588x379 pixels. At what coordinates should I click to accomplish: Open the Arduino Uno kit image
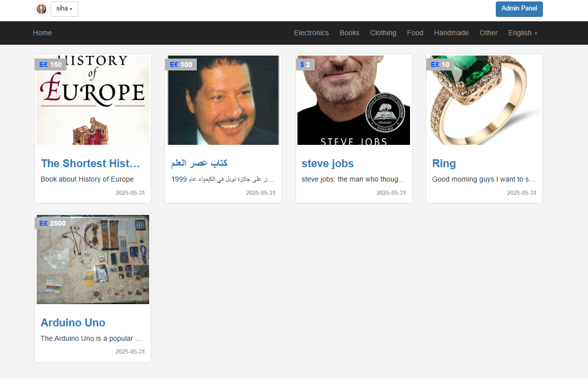[x=93, y=259]
